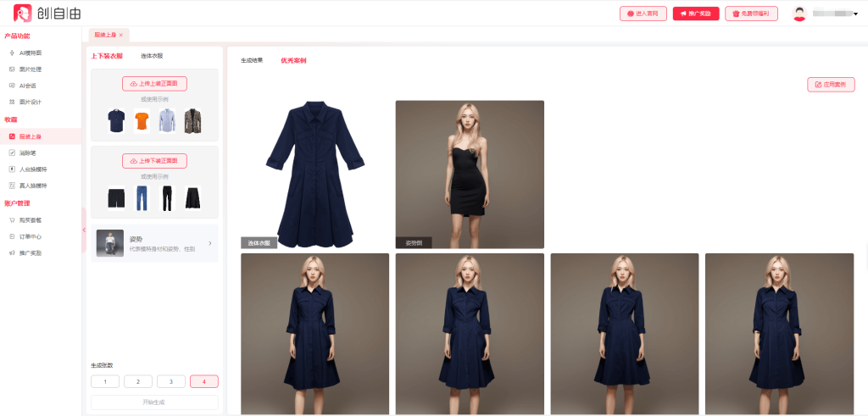Open the first generated model dress image
The height and width of the screenshot is (416, 868).
coord(314,333)
